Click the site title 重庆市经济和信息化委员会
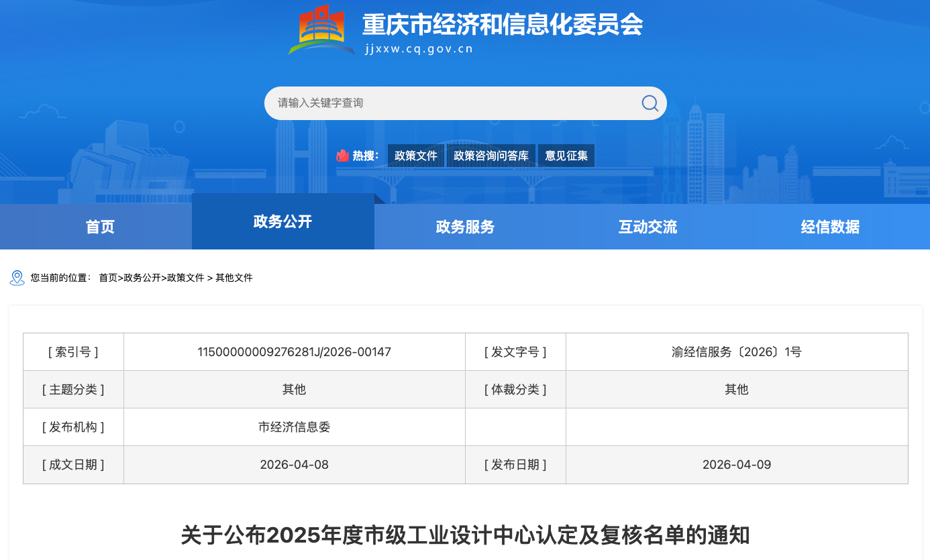Image resolution: width=930 pixels, height=560 pixels. (503, 25)
